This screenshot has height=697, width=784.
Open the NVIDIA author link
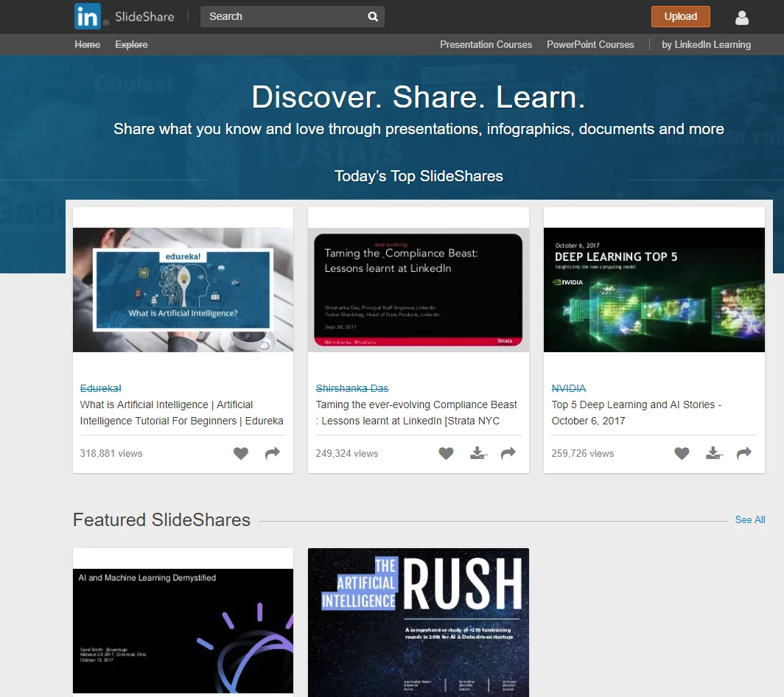tap(569, 388)
